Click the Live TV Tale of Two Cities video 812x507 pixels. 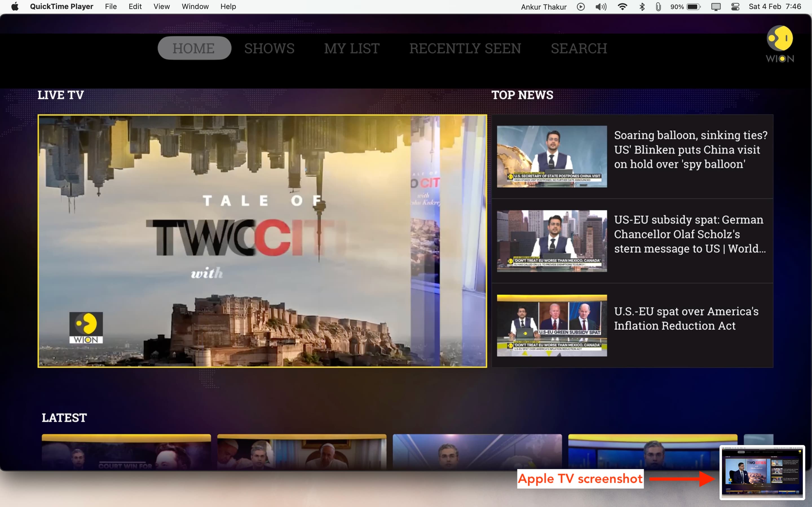click(x=262, y=241)
